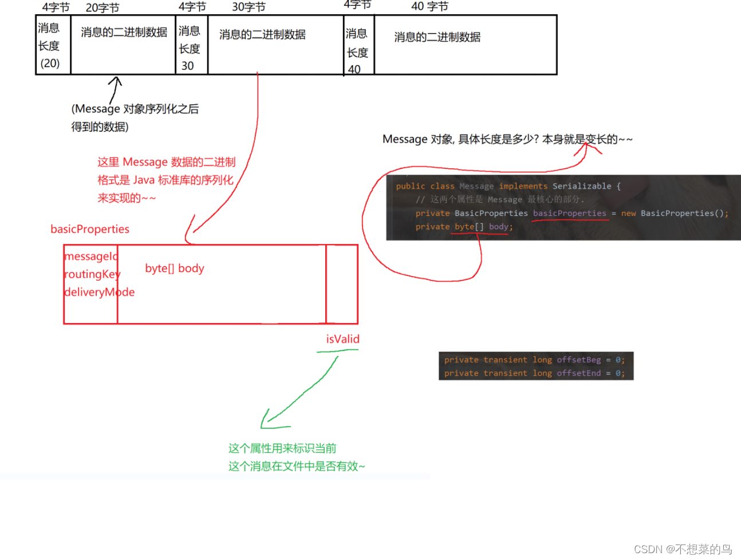Click the "isValid" label
Viewport: 741px width, 560px height.
pos(343,339)
